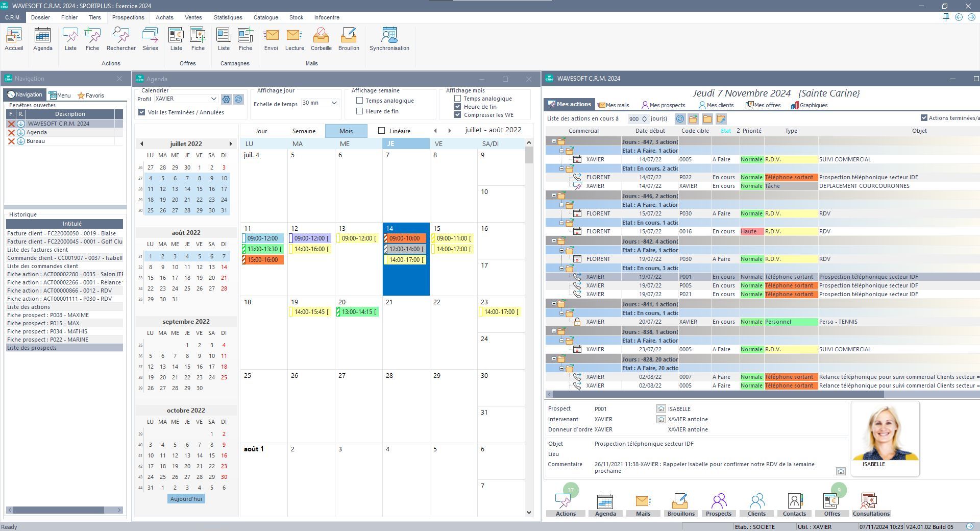The height and width of the screenshot is (531, 980).
Task: Click the Envoi mail icon
Action: [271, 39]
